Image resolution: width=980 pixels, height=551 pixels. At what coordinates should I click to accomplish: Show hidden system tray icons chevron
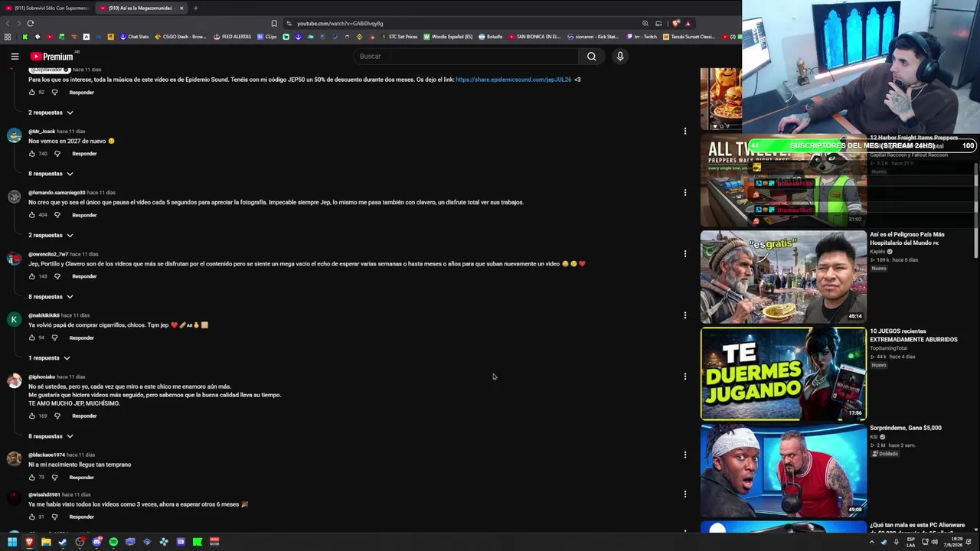pyautogui.click(x=871, y=542)
